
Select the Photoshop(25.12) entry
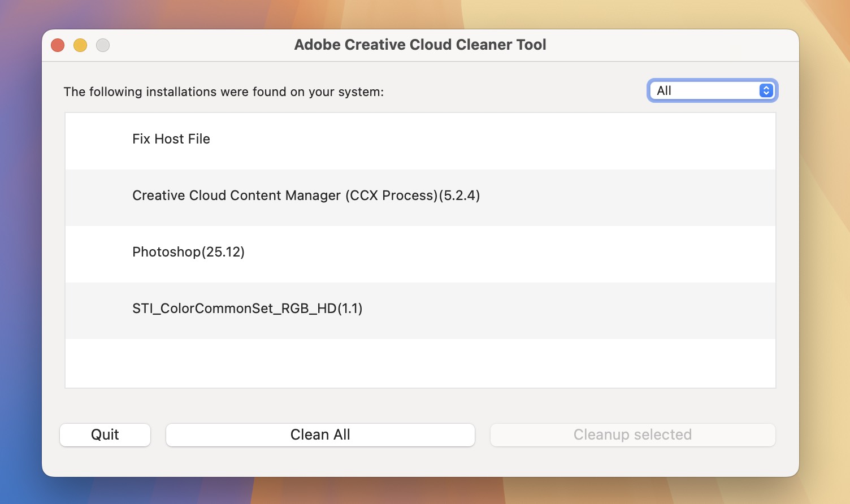420,254
